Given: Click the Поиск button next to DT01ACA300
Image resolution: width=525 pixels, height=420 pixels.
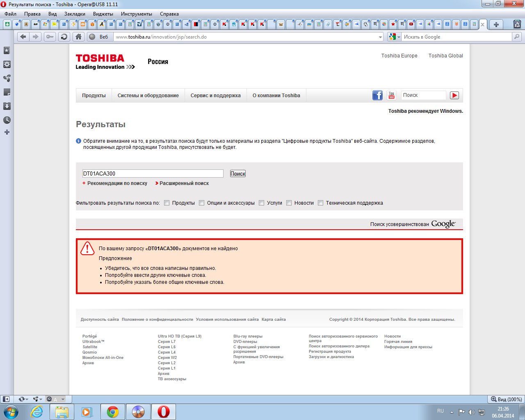Looking at the screenshot, I should [238, 173].
